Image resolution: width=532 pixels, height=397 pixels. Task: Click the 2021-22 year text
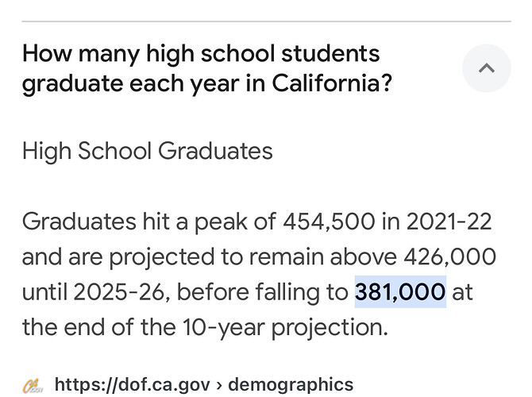click(x=449, y=222)
